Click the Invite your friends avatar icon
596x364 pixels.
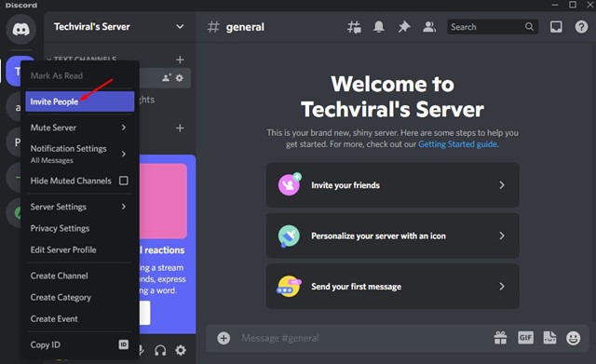point(289,184)
